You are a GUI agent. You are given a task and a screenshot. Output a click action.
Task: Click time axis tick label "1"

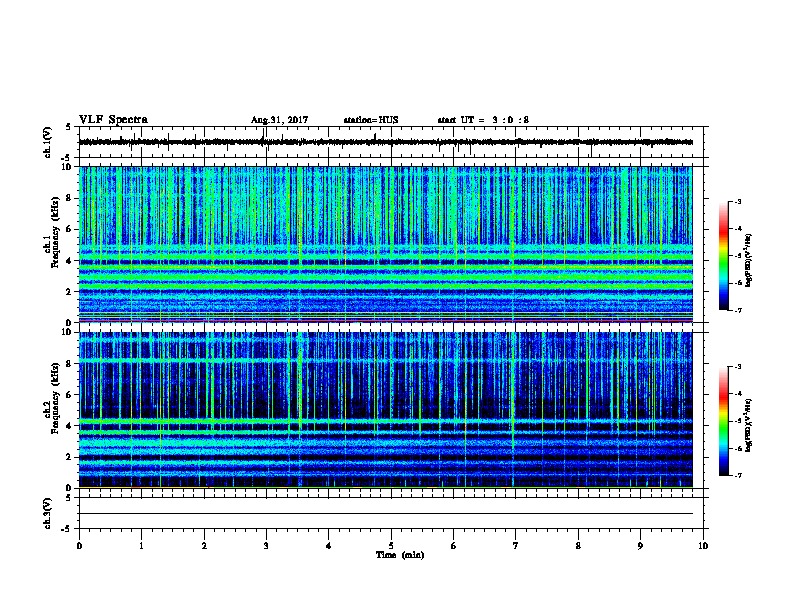[x=141, y=546]
